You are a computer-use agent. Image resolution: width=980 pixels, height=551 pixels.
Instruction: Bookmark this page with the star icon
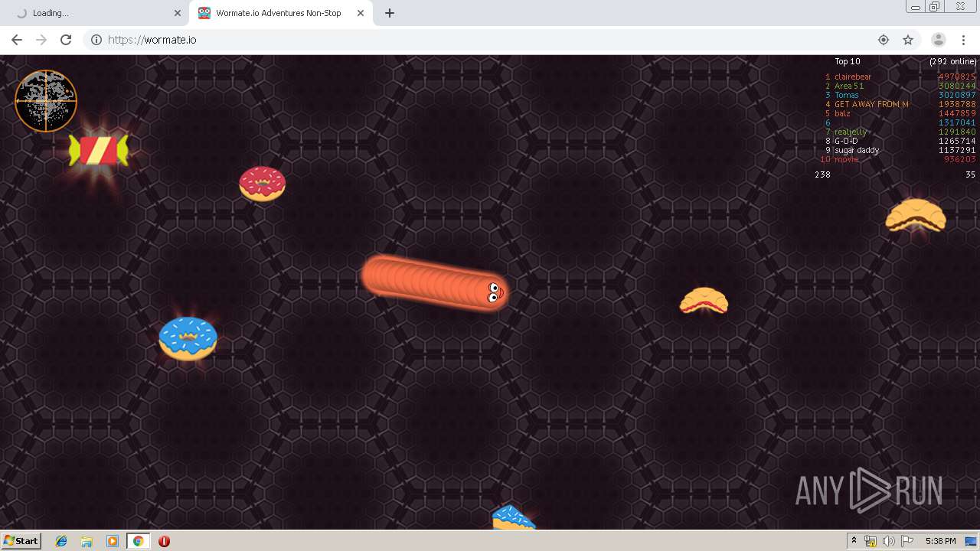tap(908, 40)
